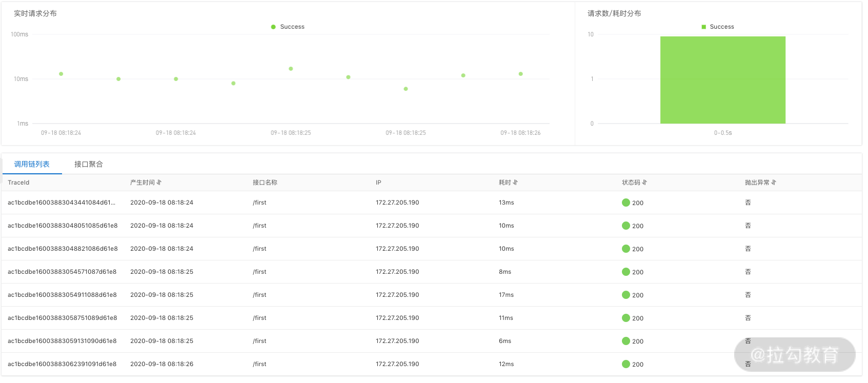Sort by 产生时间 column sort icon
868x383 pixels.
159,183
